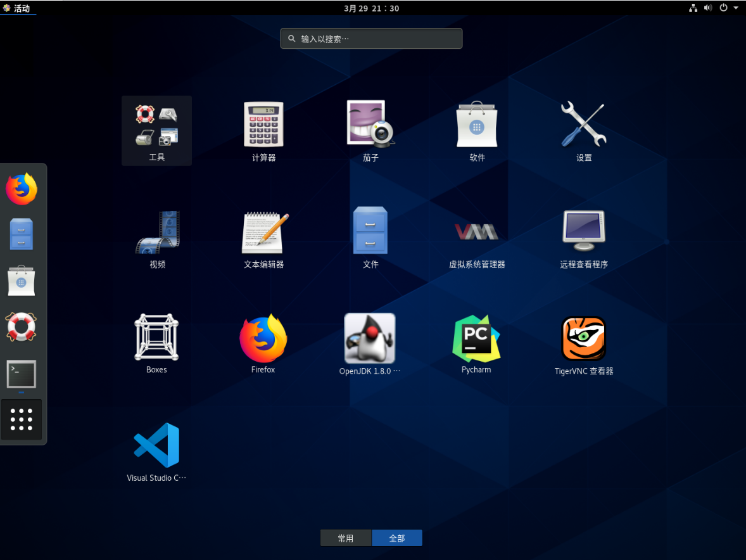Switch to the 全部 all apps tab
This screenshot has height=560, width=746.
tap(397, 538)
